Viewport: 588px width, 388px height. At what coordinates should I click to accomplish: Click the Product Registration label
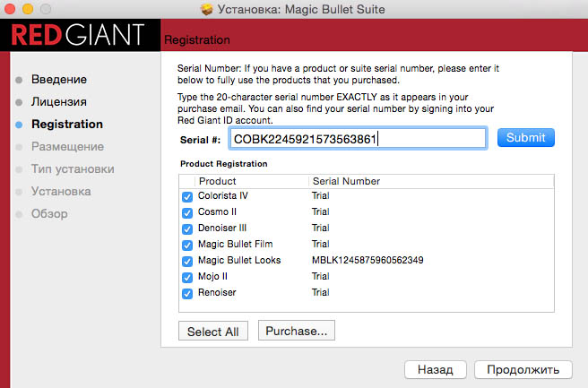[x=223, y=164]
